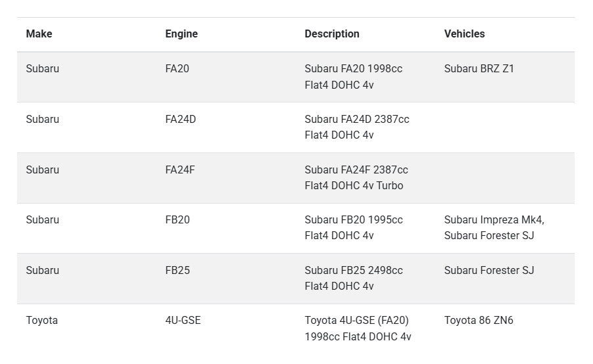The image size is (593, 364).
Task: Click the Subaru Impreza Mk4 text
Action: [494, 219]
